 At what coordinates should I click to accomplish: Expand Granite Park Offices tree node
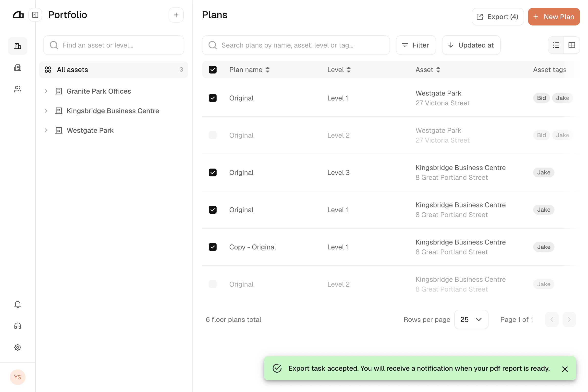coord(46,91)
